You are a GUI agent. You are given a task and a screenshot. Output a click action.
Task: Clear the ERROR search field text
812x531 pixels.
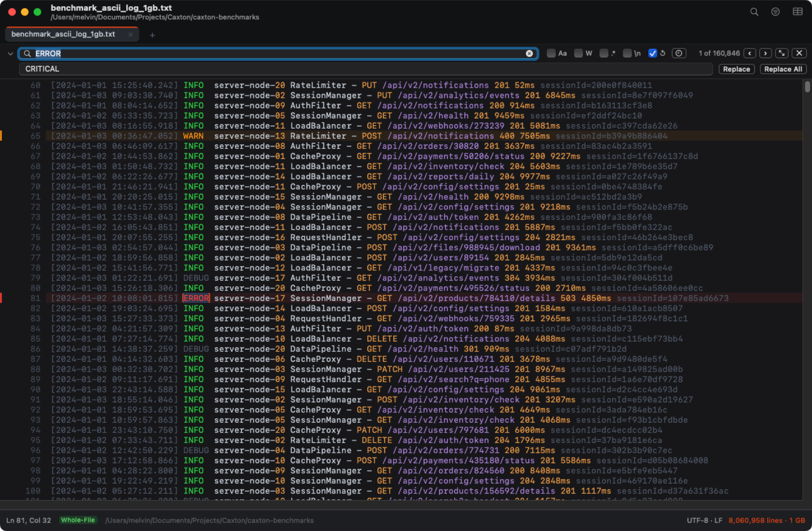(x=529, y=54)
